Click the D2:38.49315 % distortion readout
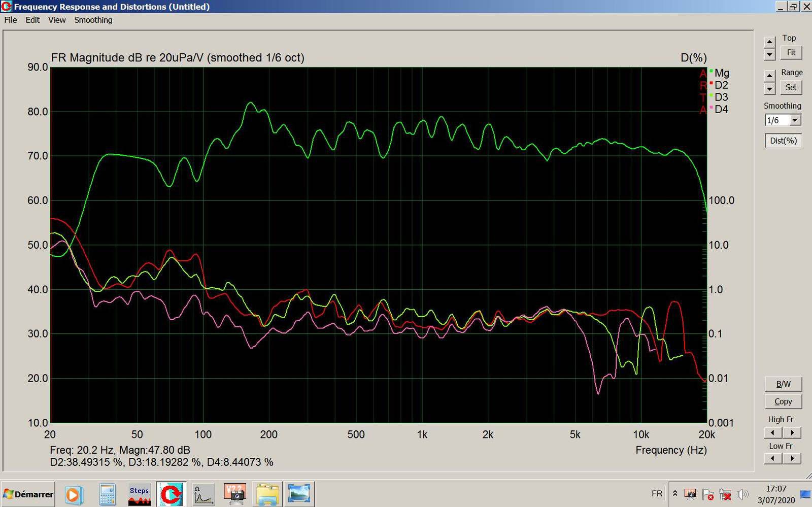Screen dimensions: 812x507 86,462
